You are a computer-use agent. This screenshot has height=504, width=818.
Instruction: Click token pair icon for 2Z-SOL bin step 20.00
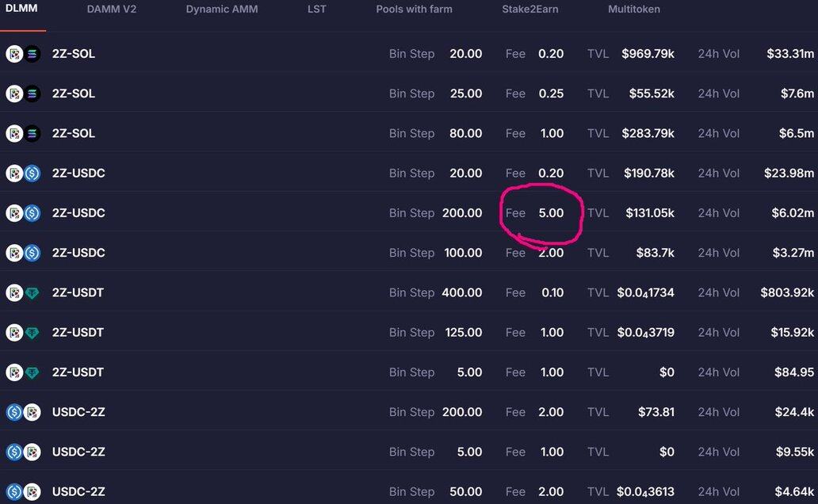23,54
